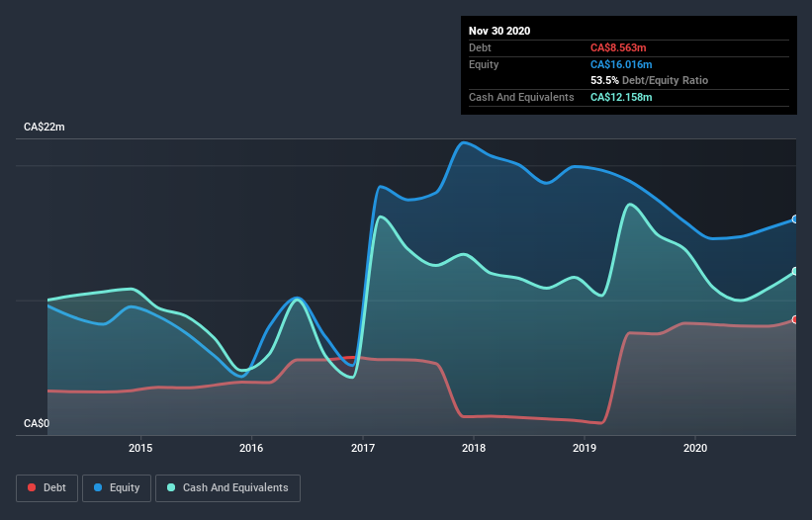Click the 2020 axis label
812x520 pixels.
point(695,448)
